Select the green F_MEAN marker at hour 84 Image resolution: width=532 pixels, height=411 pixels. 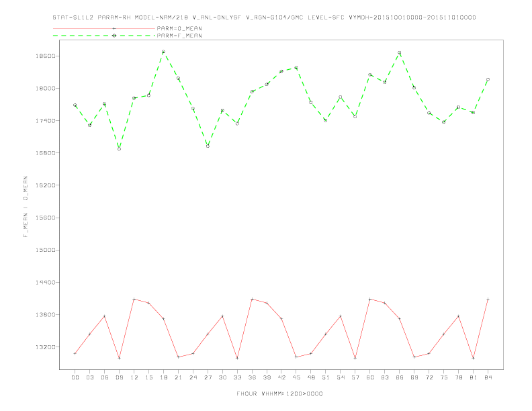(x=488, y=79)
